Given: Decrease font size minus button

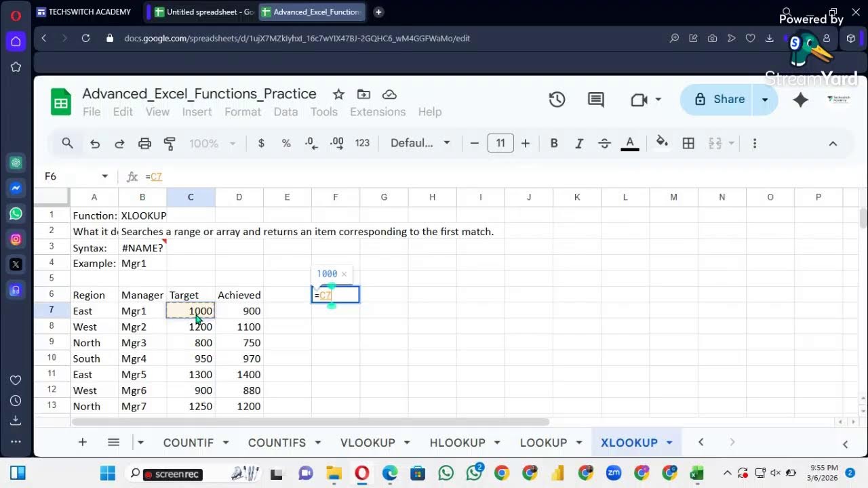Looking at the screenshot, I should point(475,143).
